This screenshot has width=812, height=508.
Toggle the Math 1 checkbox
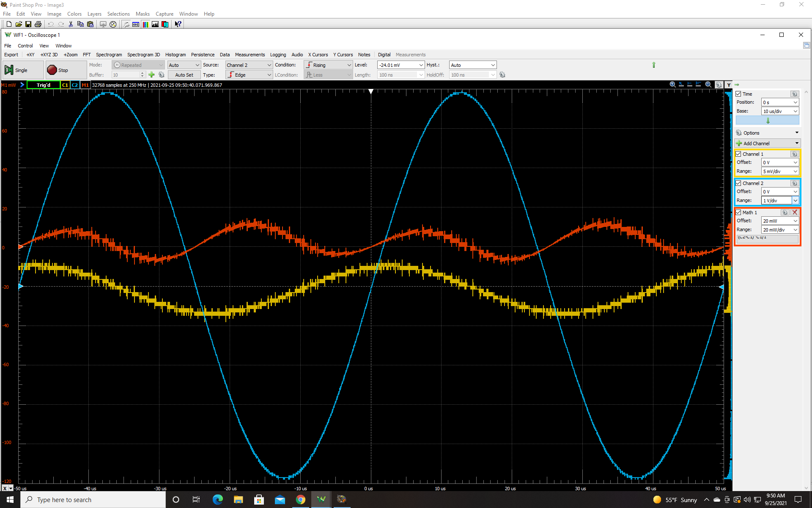coord(738,213)
